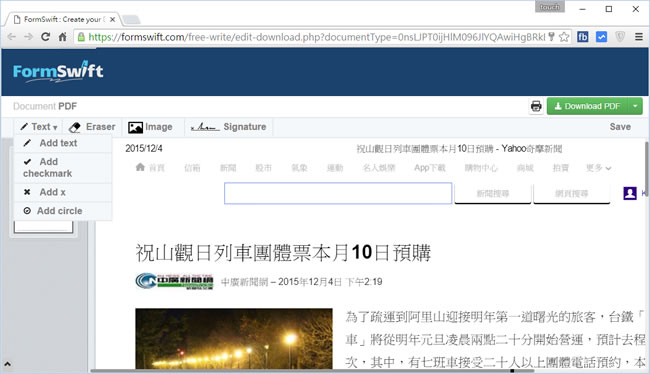Image resolution: width=650 pixels, height=374 pixels.
Task: Click the 2015/12/4 date text
Action: click(x=144, y=148)
